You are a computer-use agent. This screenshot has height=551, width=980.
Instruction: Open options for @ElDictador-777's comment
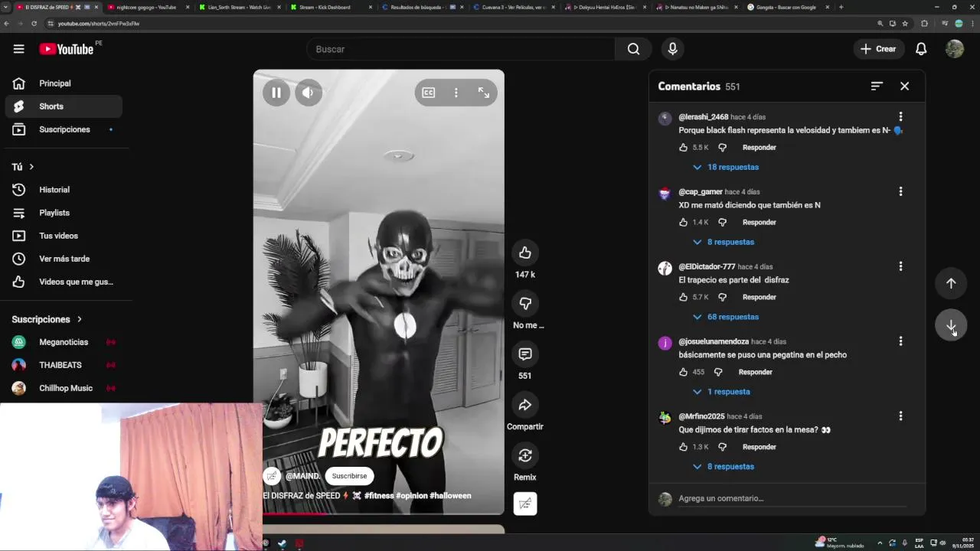(x=900, y=266)
